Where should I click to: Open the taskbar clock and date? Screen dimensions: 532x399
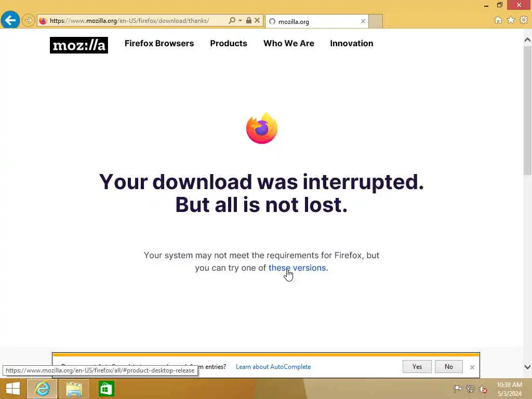pyautogui.click(x=509, y=389)
